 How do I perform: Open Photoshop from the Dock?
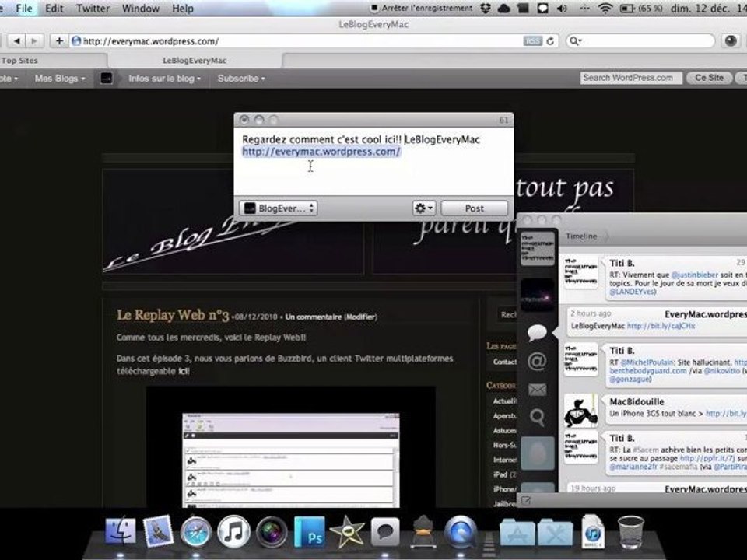(x=310, y=531)
